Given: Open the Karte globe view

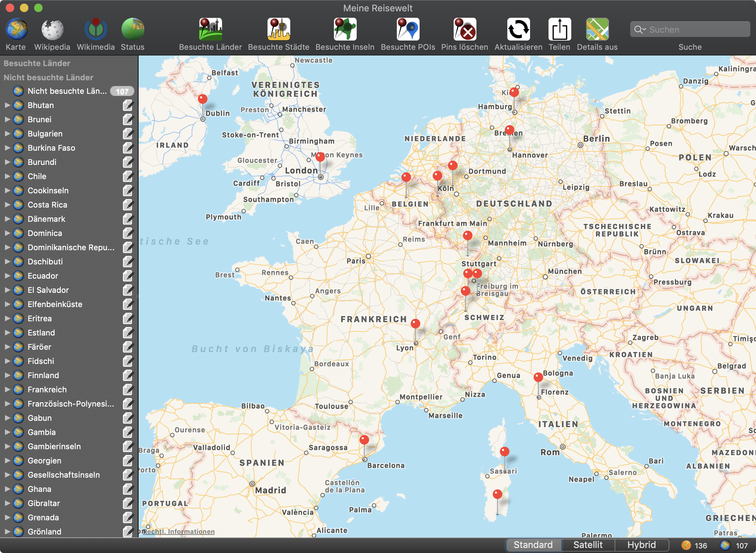Looking at the screenshot, I should coord(16,29).
